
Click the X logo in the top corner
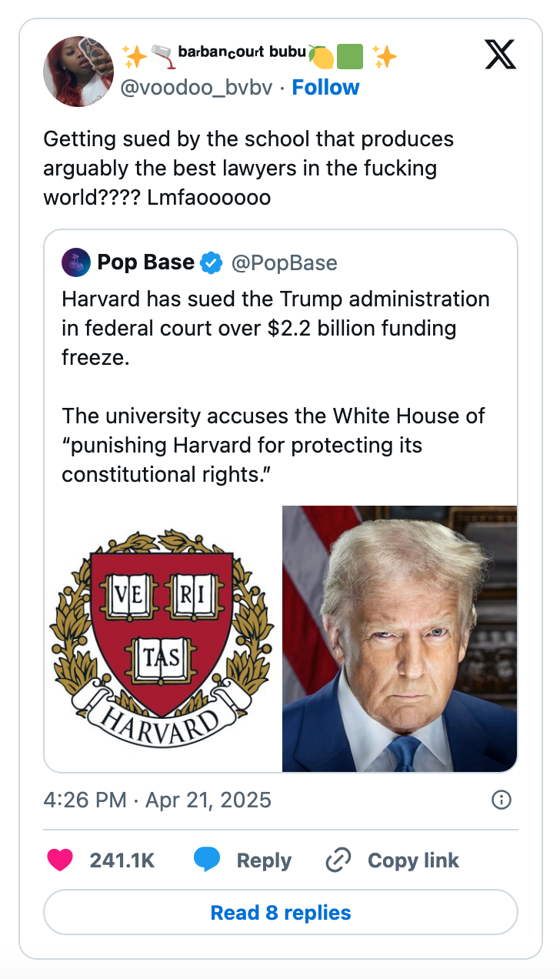501,55
